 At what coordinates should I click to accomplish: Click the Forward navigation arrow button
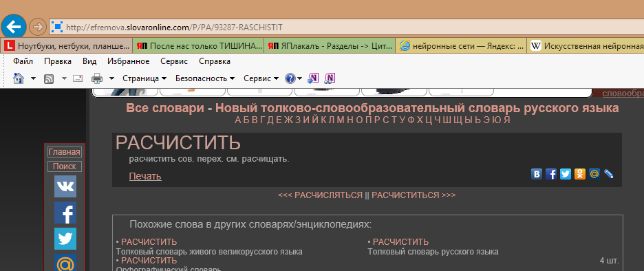(x=38, y=27)
